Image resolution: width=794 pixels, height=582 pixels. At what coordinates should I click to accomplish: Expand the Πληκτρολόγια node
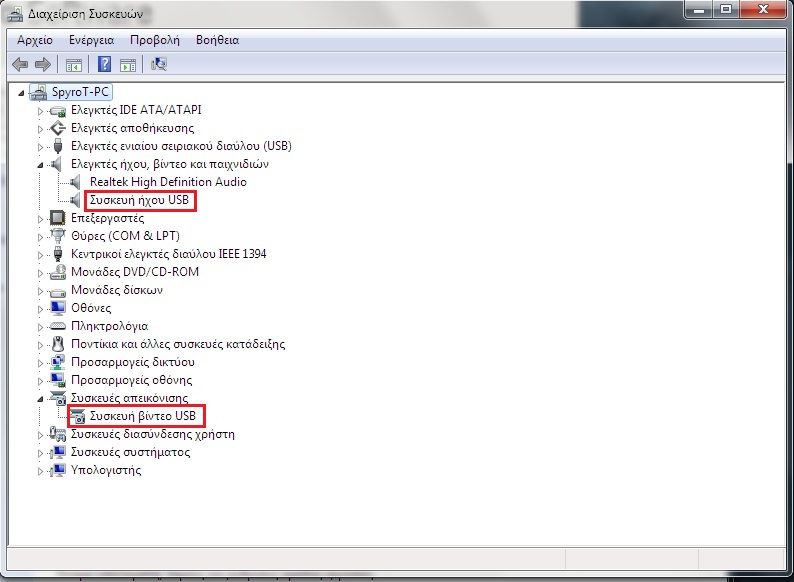(x=40, y=327)
